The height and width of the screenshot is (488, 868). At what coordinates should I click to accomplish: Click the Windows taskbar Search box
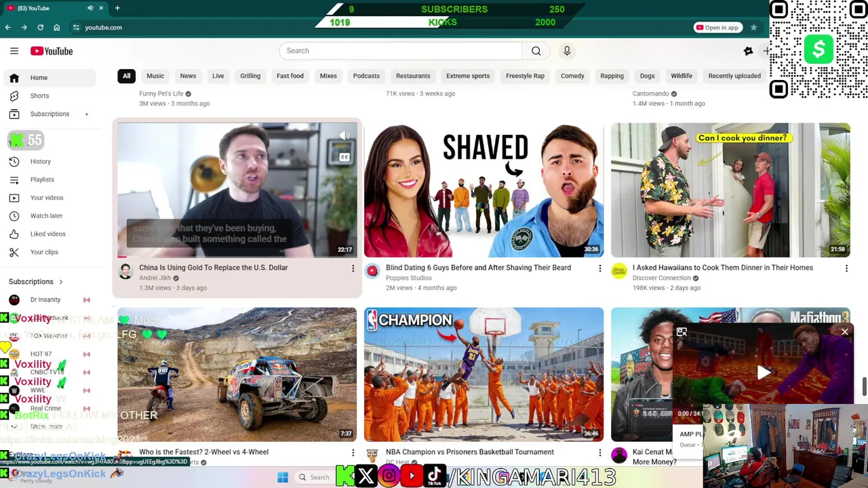(314, 477)
